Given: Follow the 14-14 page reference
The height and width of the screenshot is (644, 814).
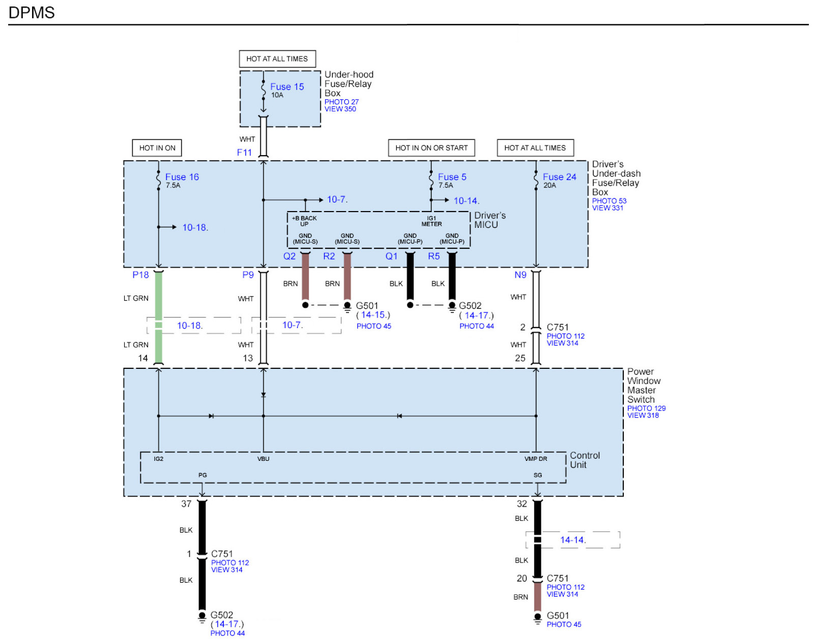Looking at the screenshot, I should pos(573,540).
